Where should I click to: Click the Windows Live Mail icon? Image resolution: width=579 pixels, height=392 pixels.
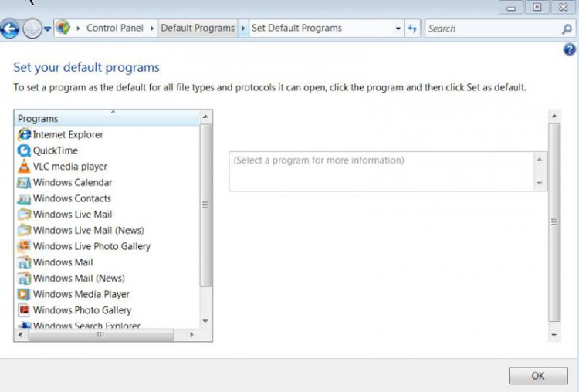point(25,214)
